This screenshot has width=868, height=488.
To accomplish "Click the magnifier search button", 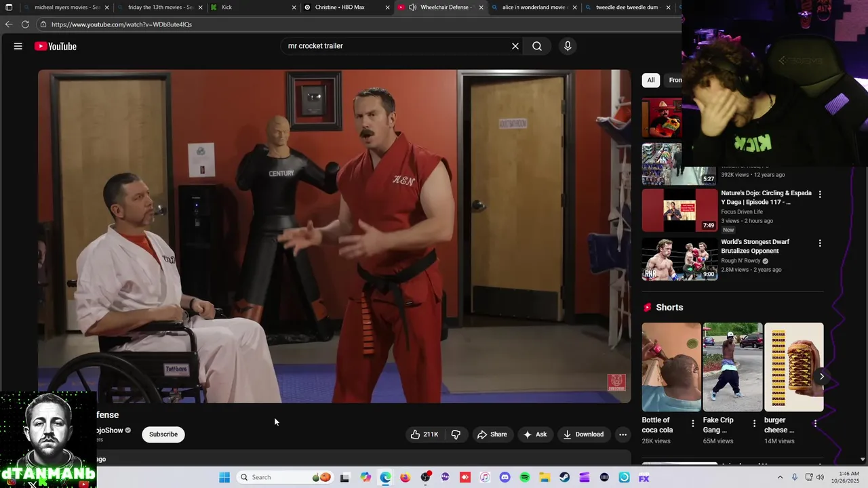I will 537,46.
